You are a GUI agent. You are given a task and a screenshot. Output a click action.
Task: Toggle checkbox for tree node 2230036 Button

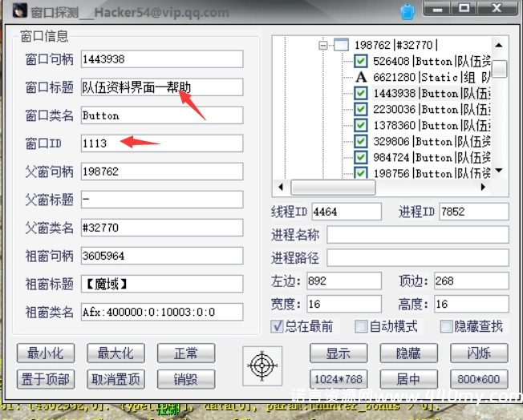pyautogui.click(x=360, y=109)
